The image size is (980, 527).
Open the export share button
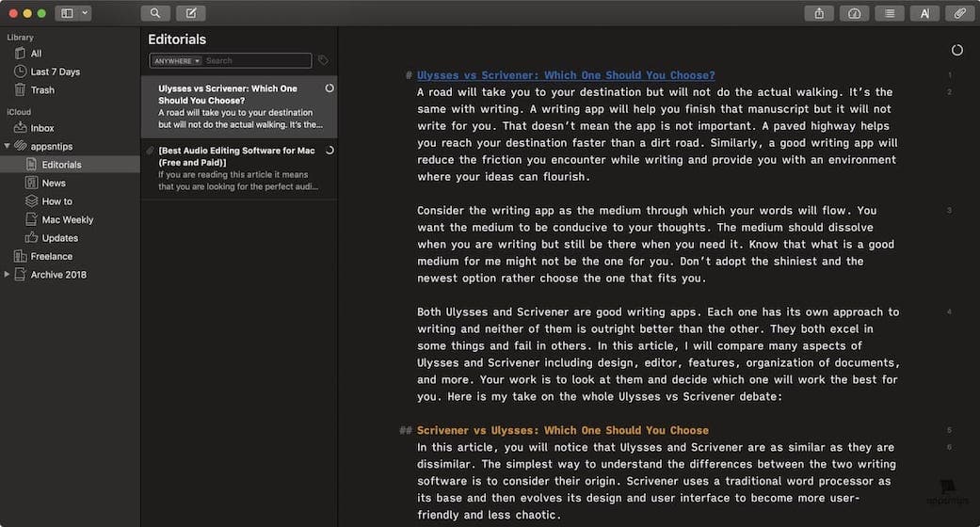pyautogui.click(x=819, y=13)
